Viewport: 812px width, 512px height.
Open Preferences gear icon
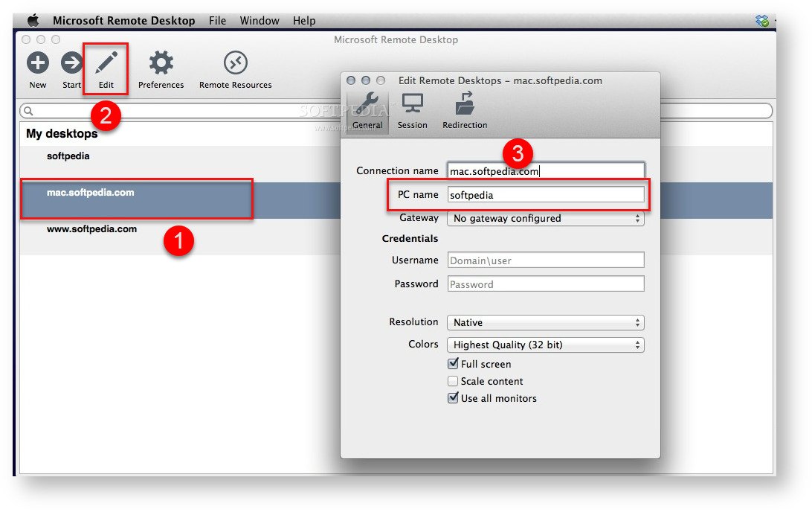click(x=161, y=63)
